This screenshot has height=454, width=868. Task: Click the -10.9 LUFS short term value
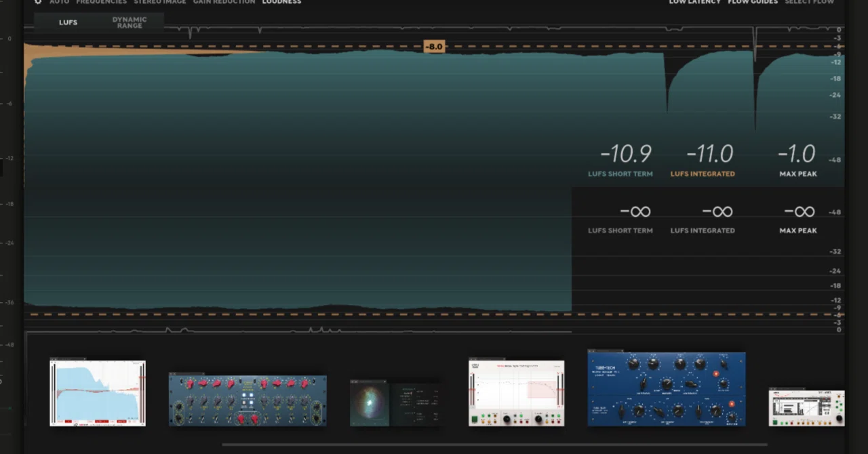pos(625,154)
